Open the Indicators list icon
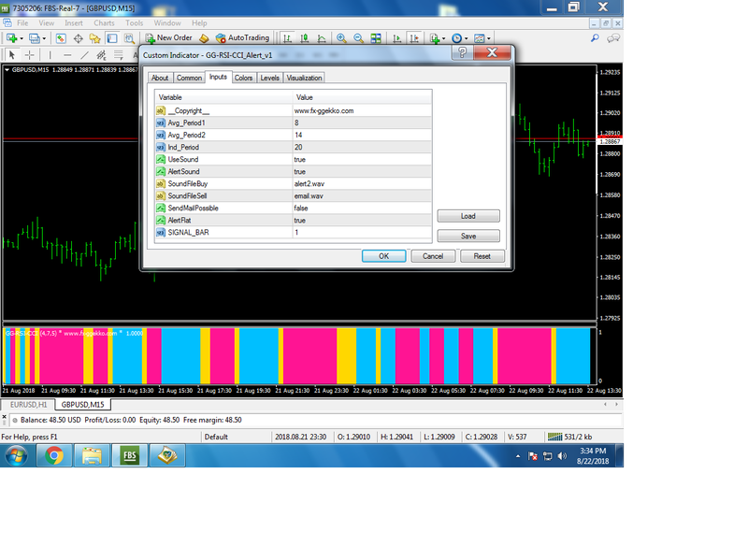The image size is (748, 560). [x=435, y=38]
